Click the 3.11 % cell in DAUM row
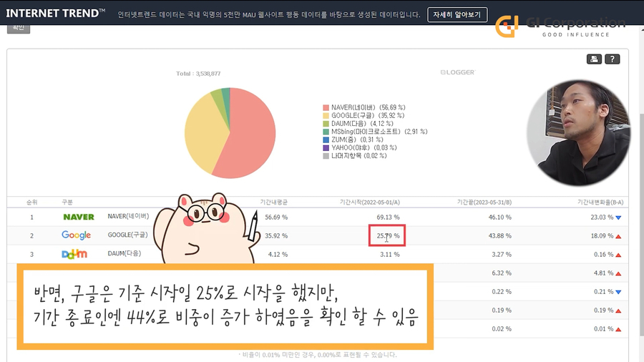 (x=390, y=255)
